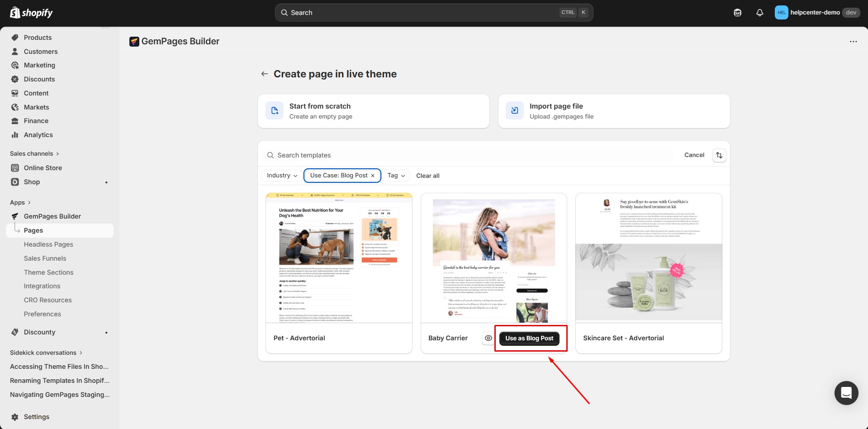Click the sort templates arrows icon

tap(719, 155)
